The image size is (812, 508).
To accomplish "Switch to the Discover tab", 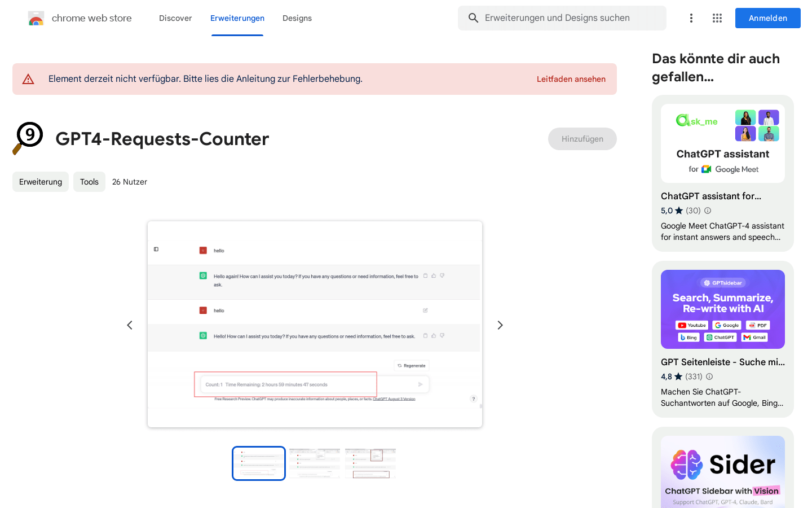I will [175, 18].
